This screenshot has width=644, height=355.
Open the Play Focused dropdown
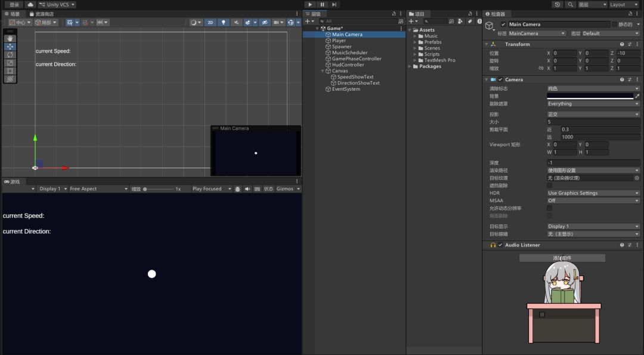(212, 189)
